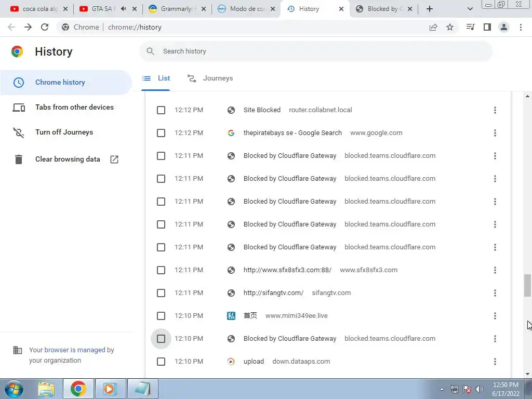This screenshot has height=399, width=532.
Task: Check the www.mimi349ee.live entry
Action: [x=161, y=316]
